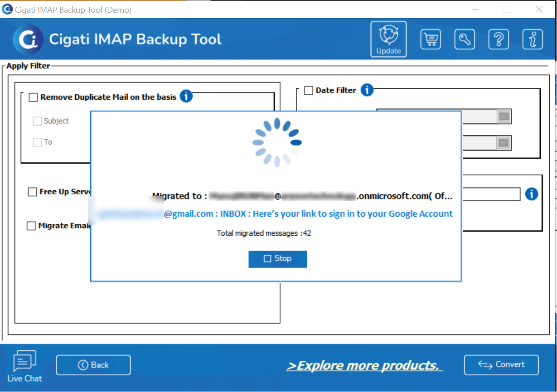This screenshot has height=392, width=557.
Task: Click the 'Migrated to' status line
Action: coord(302,196)
